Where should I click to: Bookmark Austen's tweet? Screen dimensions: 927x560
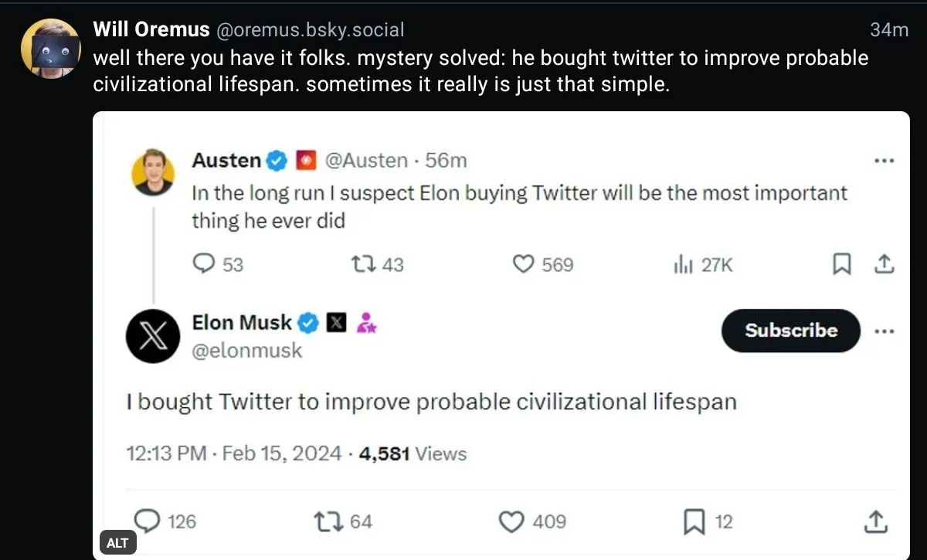point(842,264)
